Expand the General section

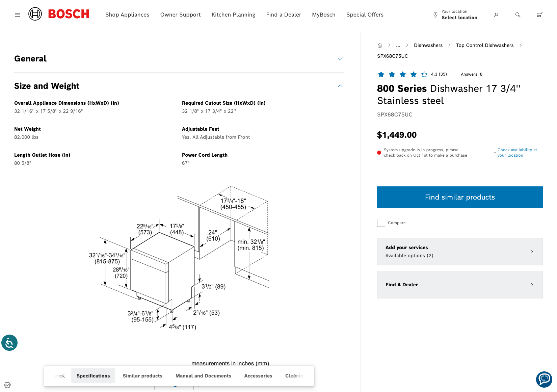(340, 59)
